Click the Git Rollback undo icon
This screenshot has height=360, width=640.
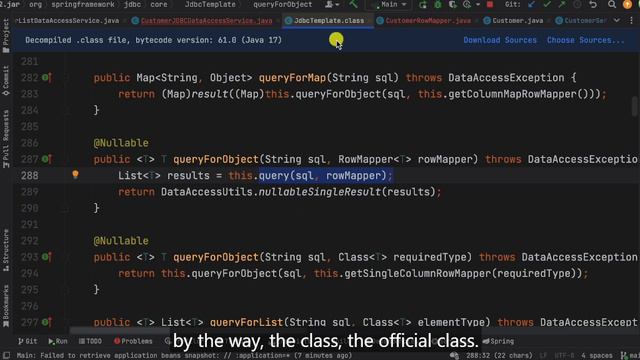click(593, 4)
